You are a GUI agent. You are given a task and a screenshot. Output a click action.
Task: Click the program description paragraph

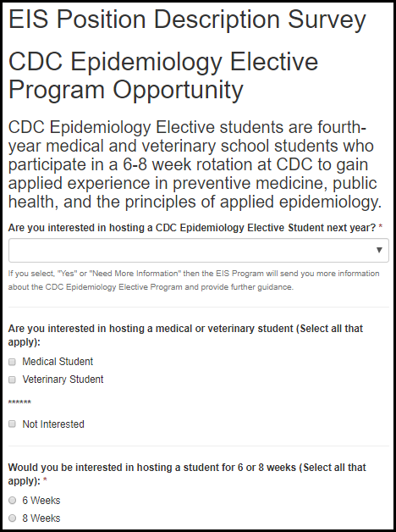[x=195, y=164]
